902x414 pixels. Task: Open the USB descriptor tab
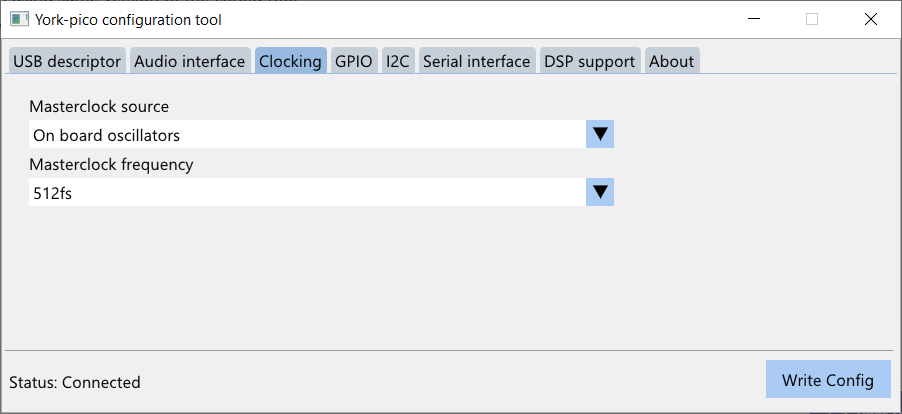point(67,60)
